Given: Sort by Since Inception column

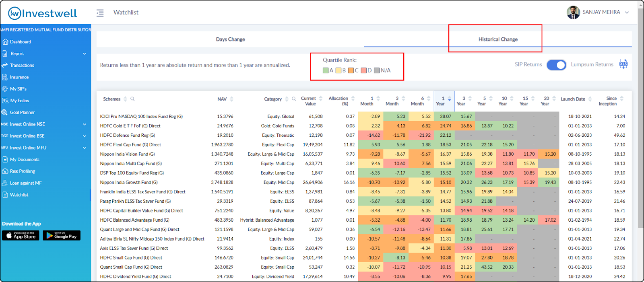Looking at the screenshot, I should 622,98.
